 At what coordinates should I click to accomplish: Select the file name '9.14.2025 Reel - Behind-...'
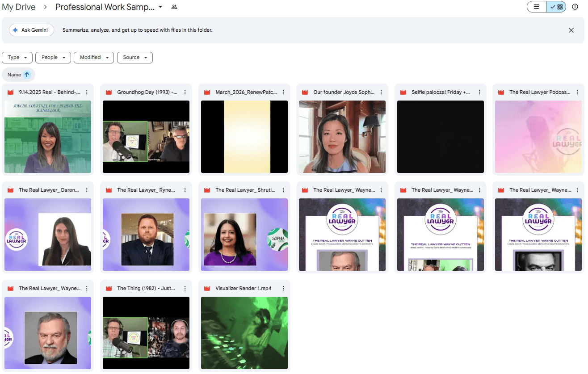pos(50,92)
